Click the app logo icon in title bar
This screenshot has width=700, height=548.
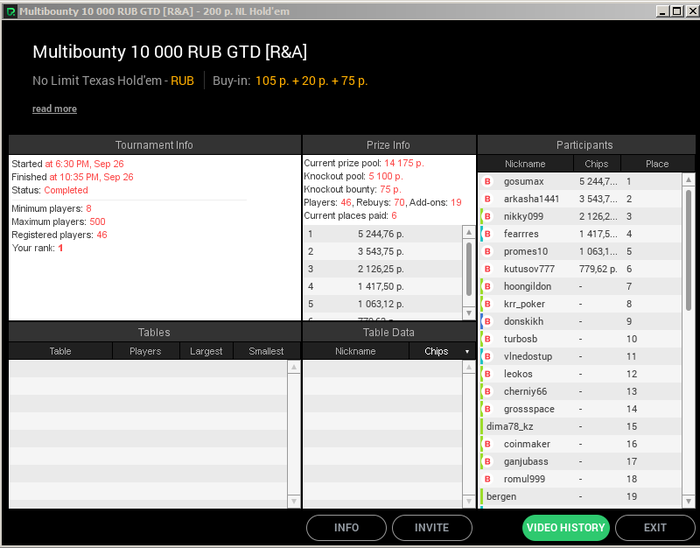point(10,11)
